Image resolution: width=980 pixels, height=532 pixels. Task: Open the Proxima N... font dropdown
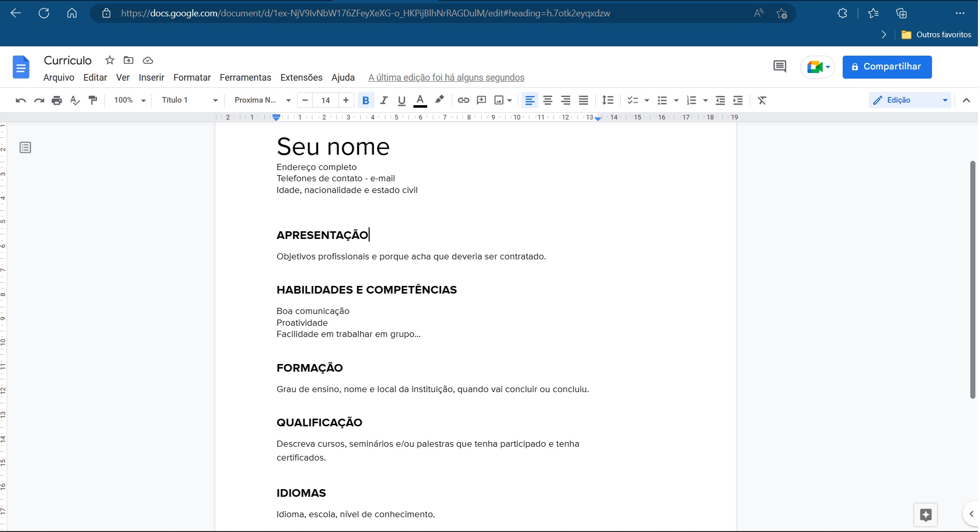click(x=262, y=101)
